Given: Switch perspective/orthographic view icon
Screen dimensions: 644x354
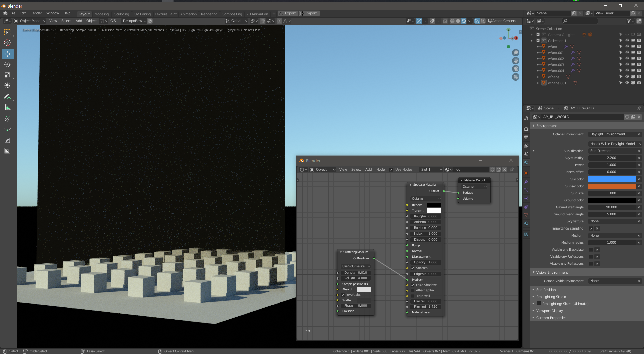Looking at the screenshot, I should [516, 77].
